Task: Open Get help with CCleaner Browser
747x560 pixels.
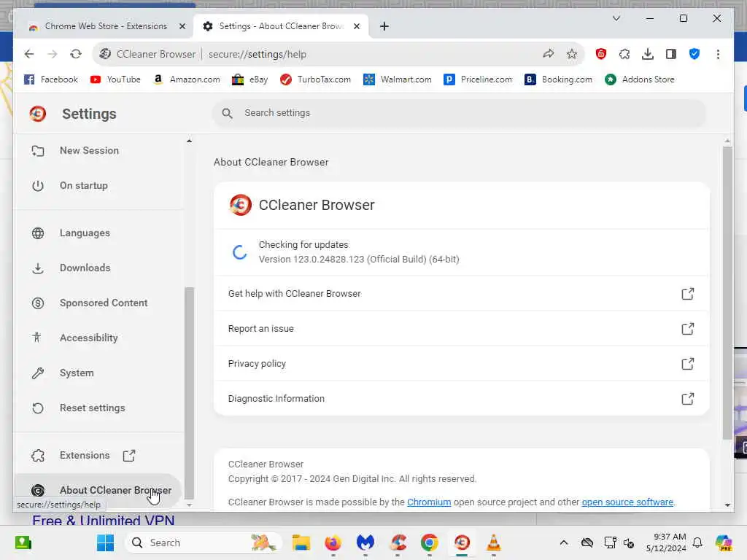Action: 461,294
